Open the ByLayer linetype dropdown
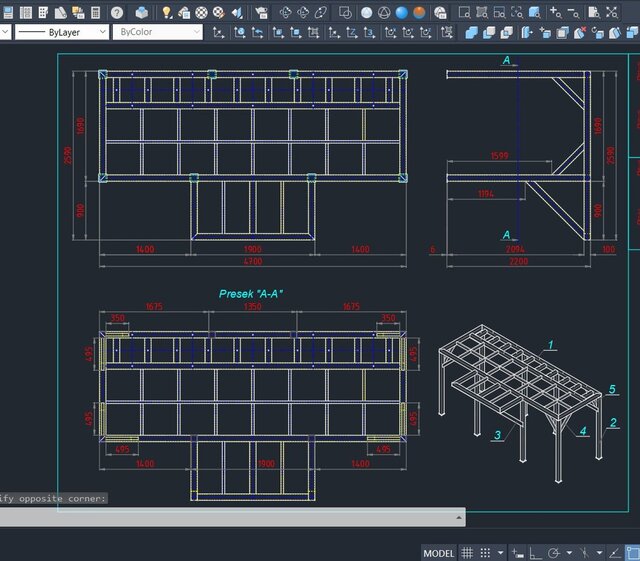This screenshot has width=640, height=561. [60, 32]
